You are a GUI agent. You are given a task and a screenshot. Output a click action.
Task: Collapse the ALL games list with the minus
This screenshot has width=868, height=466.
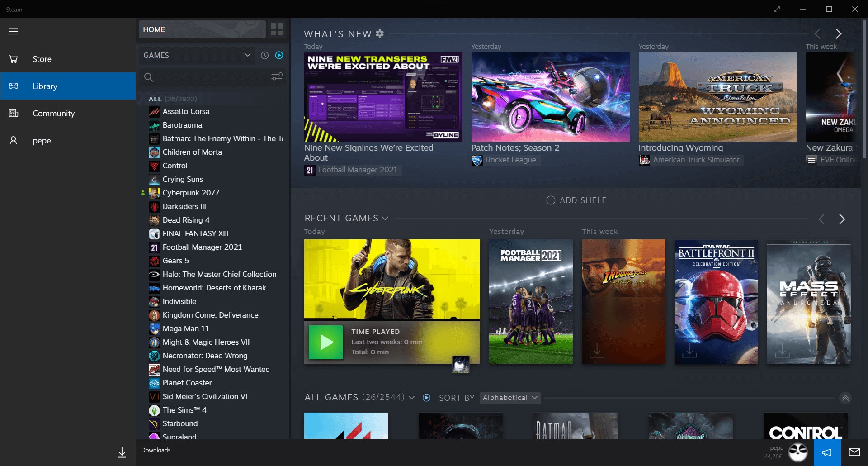[x=144, y=99]
